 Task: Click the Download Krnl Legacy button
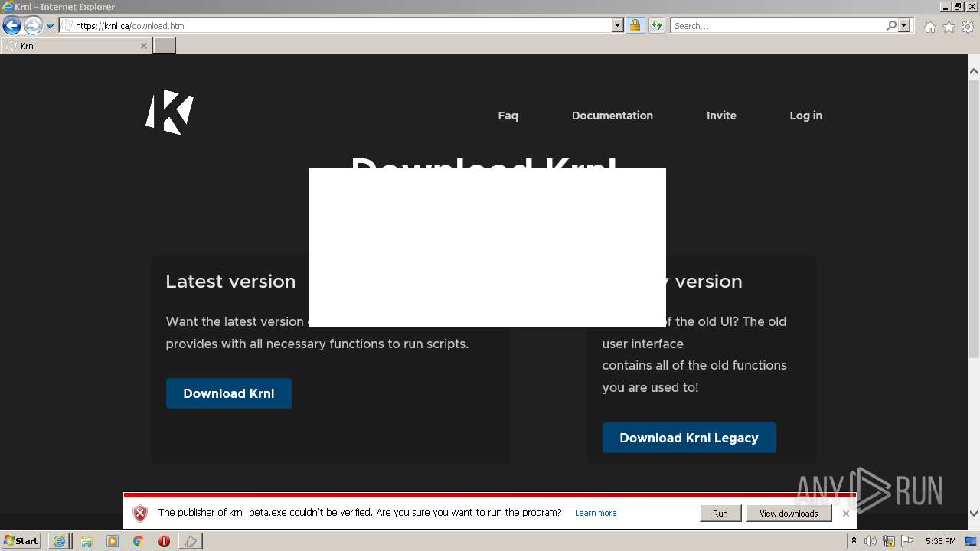coord(689,438)
